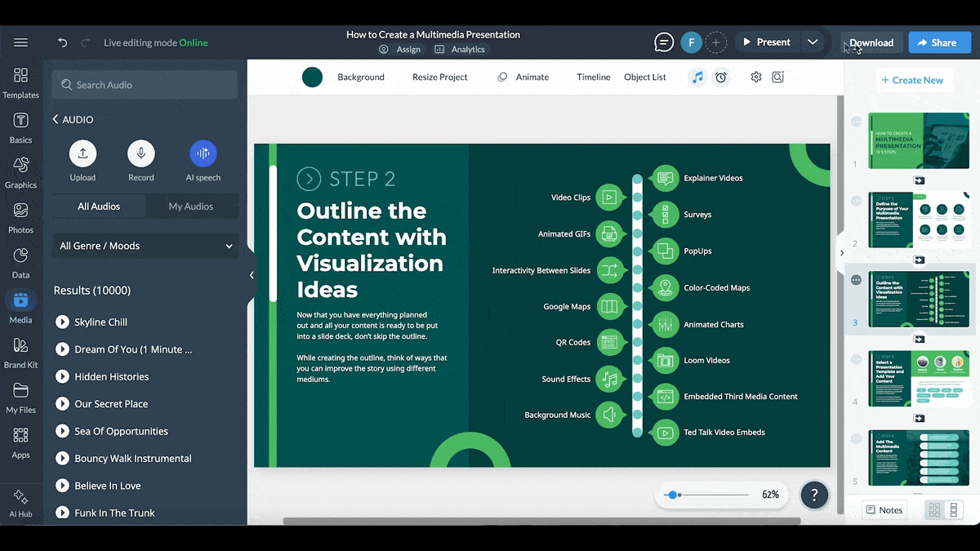Open slide 3 options ellipsis menu
This screenshot has width=980, height=551.
(856, 280)
